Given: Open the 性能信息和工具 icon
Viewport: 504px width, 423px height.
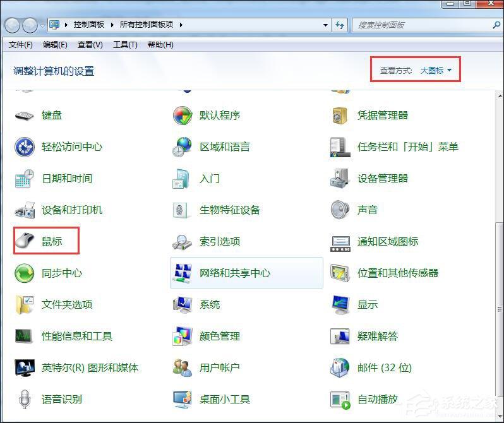Looking at the screenshot, I should (24, 336).
